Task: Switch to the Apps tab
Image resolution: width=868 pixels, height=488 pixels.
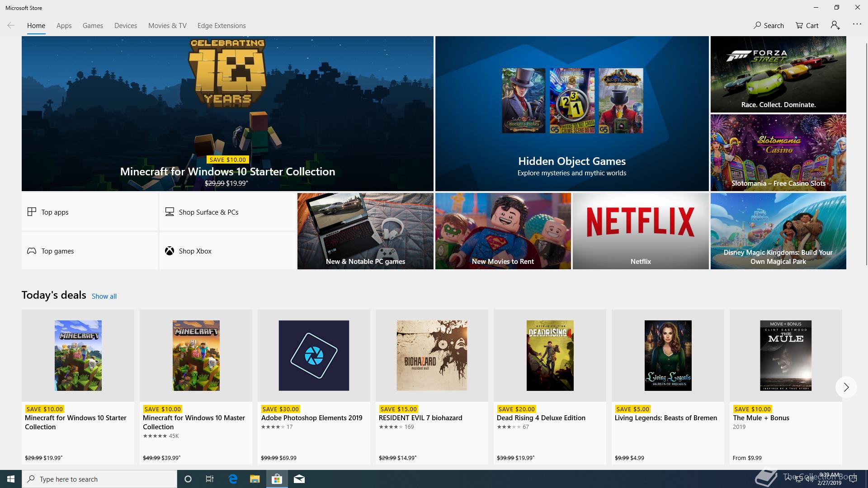Action: pyautogui.click(x=64, y=26)
